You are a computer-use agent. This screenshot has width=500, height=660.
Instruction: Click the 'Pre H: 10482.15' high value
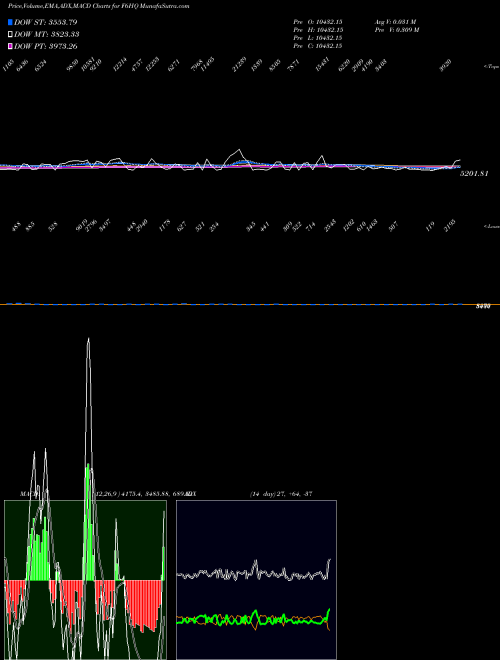318,30
